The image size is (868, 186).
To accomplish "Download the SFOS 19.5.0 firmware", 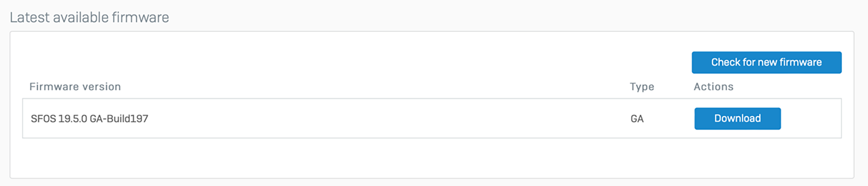I will (x=737, y=118).
